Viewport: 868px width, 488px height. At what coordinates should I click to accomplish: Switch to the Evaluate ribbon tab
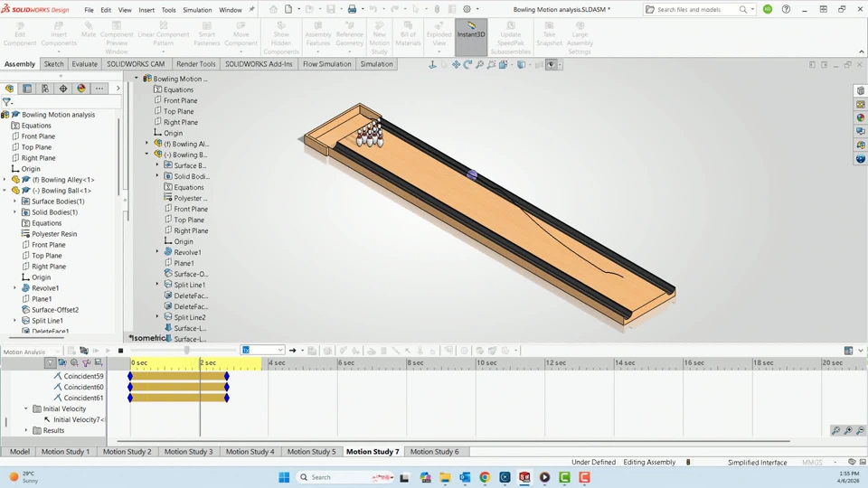click(85, 64)
